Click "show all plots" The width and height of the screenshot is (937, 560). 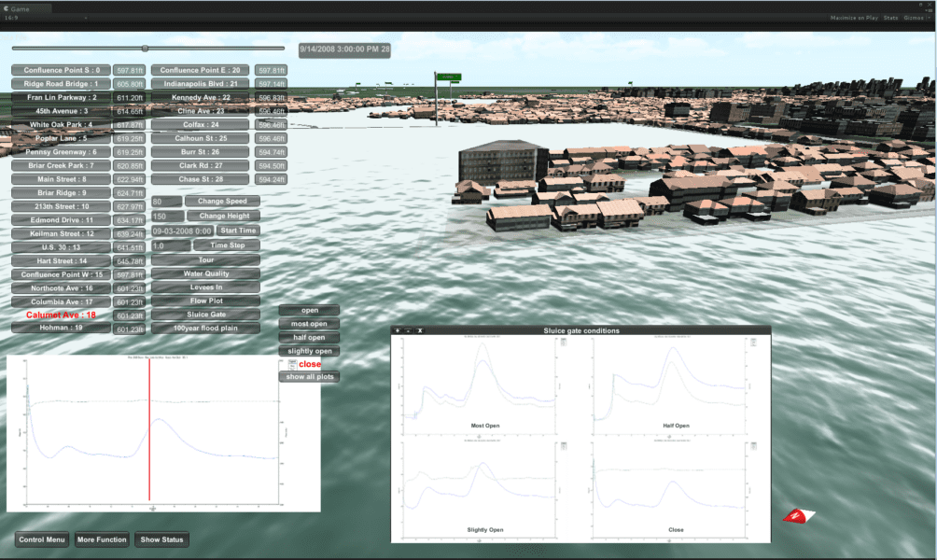309,377
